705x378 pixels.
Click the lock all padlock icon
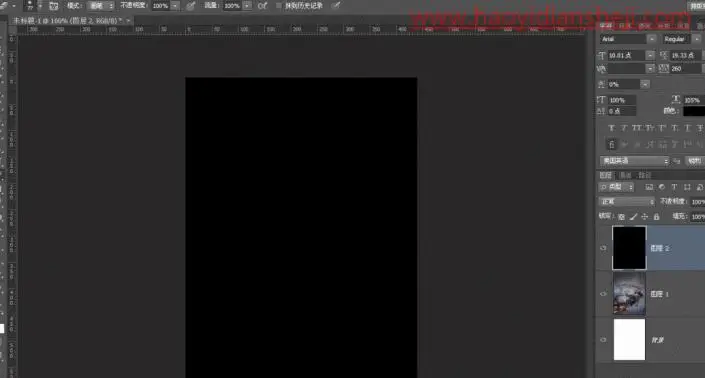[656, 217]
